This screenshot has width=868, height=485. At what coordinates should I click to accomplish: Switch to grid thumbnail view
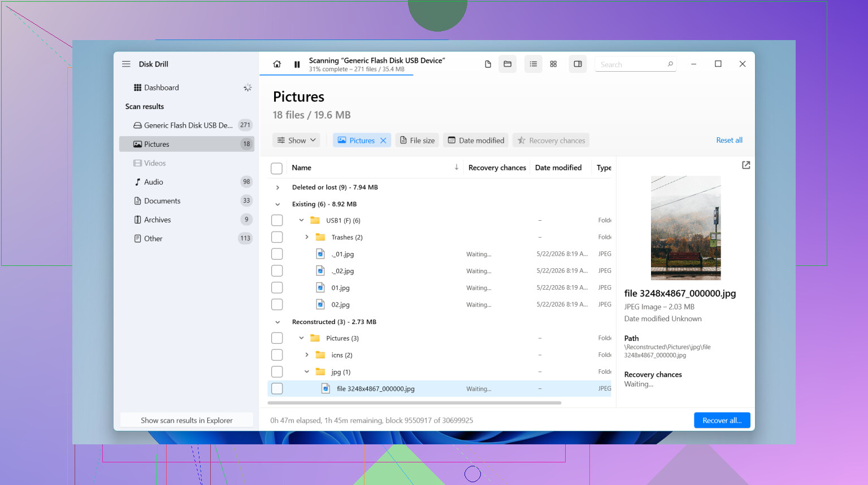click(x=553, y=64)
